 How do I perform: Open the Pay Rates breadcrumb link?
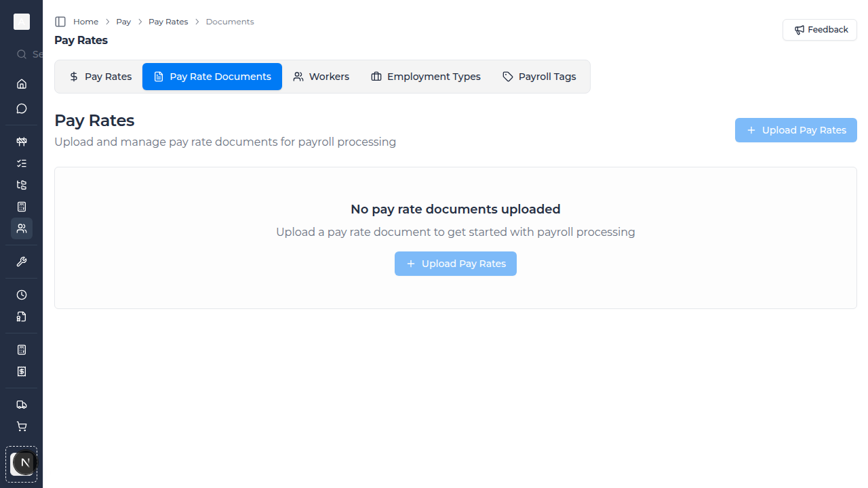(x=168, y=21)
